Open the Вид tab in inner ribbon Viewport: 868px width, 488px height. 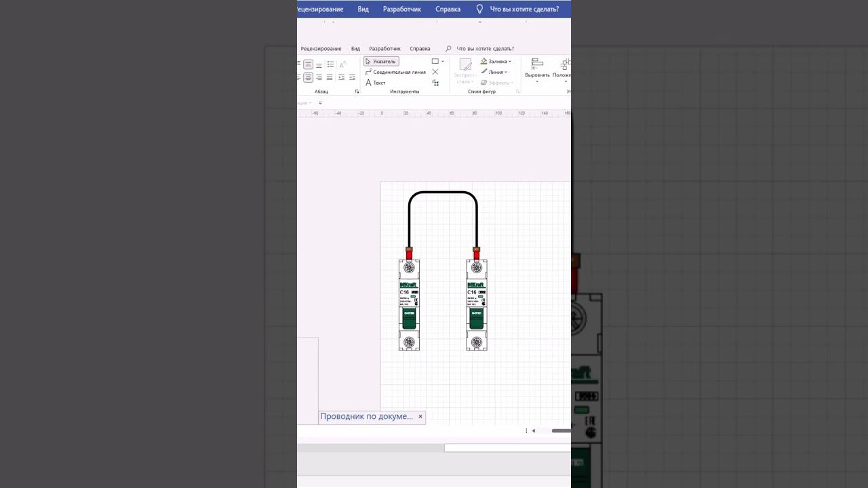(x=355, y=49)
